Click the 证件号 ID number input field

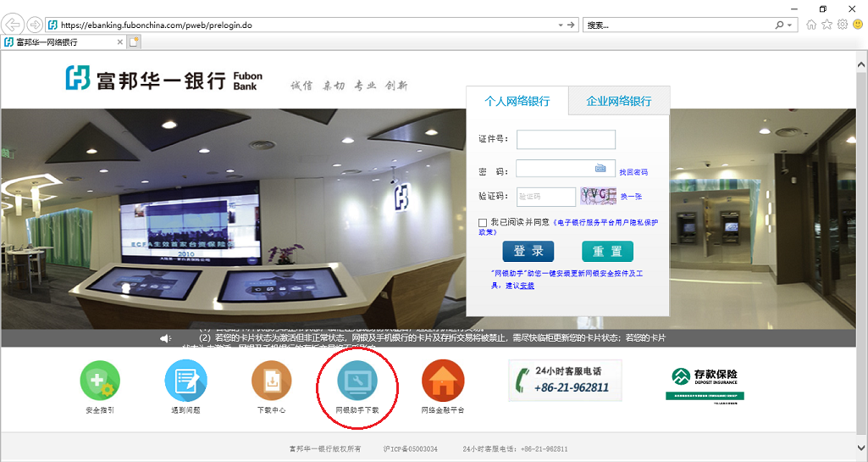(566, 139)
